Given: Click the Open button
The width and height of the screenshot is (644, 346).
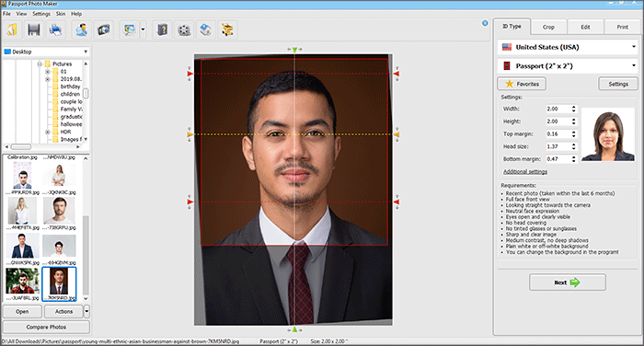Looking at the screenshot, I should click(x=22, y=311).
